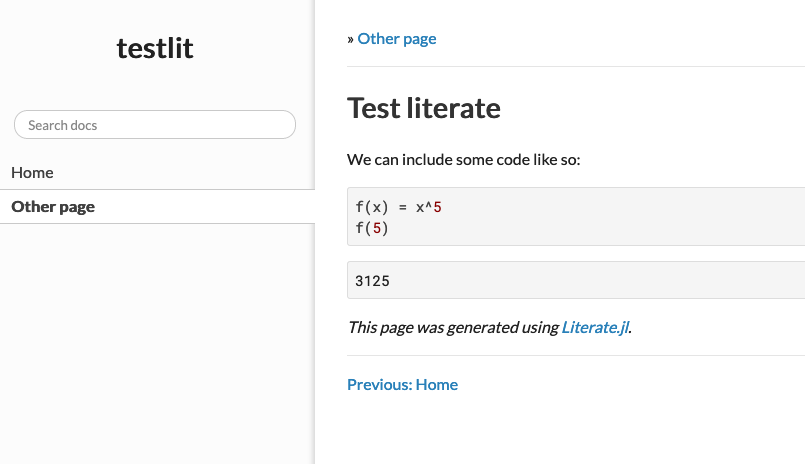Click the f(5) code line
The height and width of the screenshot is (464, 805).
372,228
